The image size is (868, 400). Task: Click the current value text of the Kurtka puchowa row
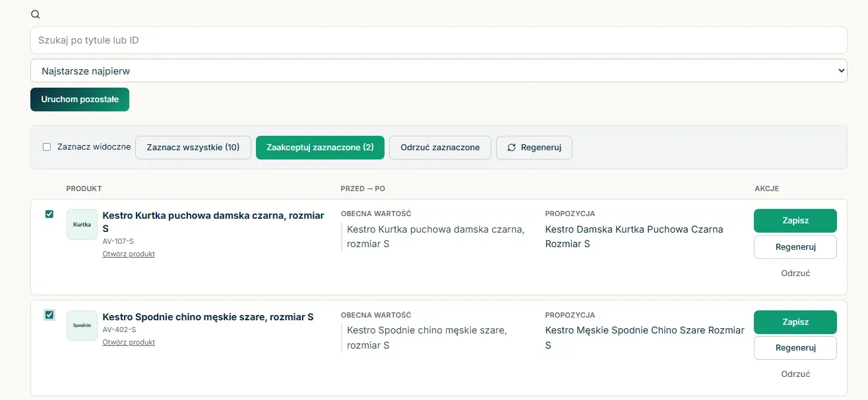click(435, 237)
